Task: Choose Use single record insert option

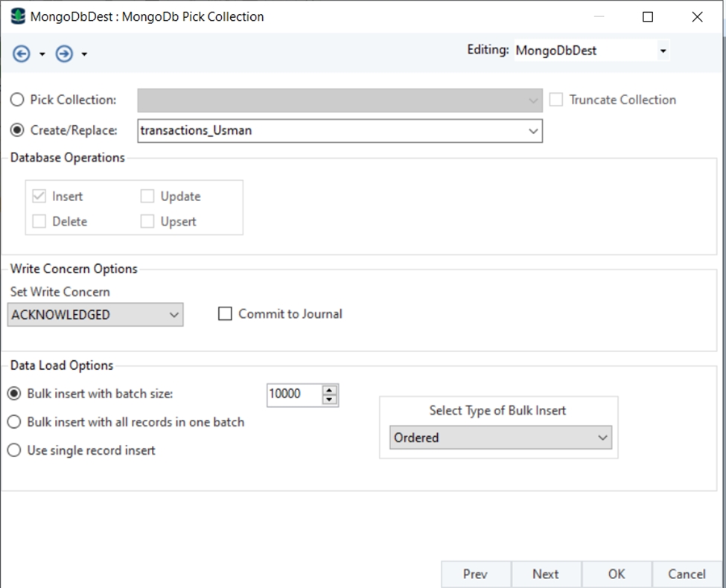Action: tap(14, 450)
